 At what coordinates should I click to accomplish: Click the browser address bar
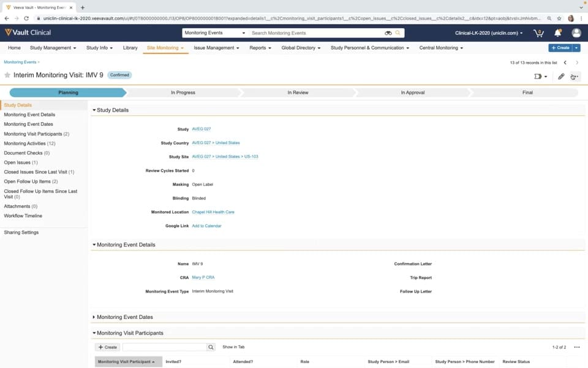(x=292, y=18)
